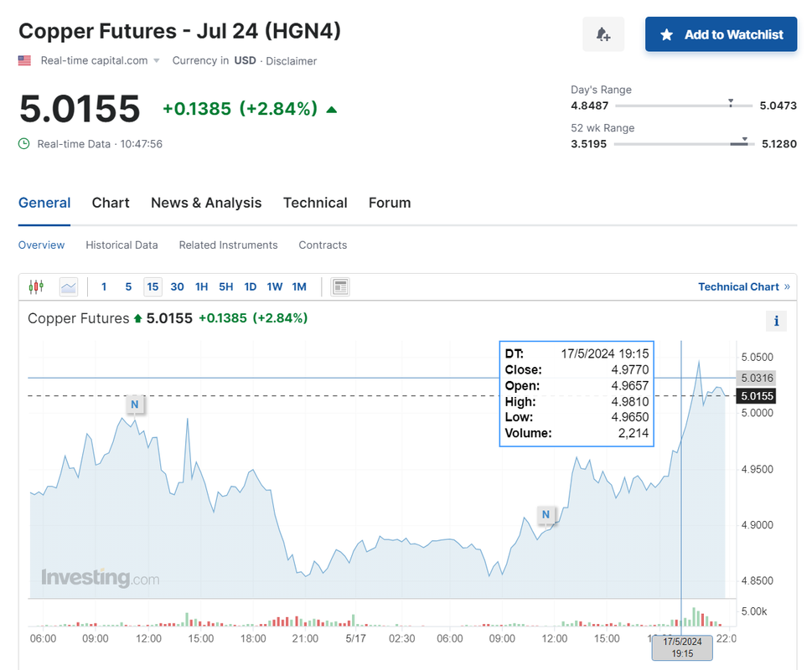Click the Close value 4.9770 in tooltip

(629, 370)
